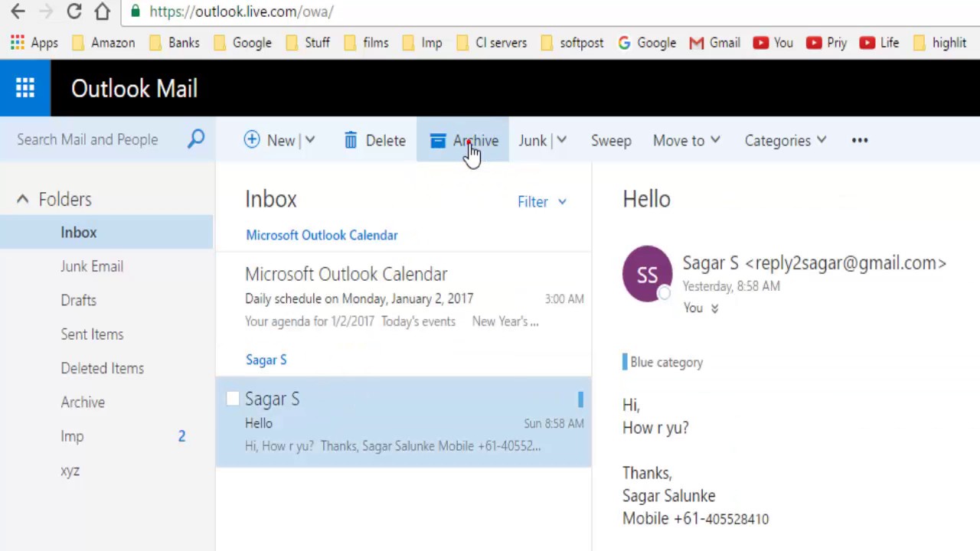Image resolution: width=980 pixels, height=551 pixels.
Task: Expand the Junk dropdown arrow
Action: (x=562, y=140)
